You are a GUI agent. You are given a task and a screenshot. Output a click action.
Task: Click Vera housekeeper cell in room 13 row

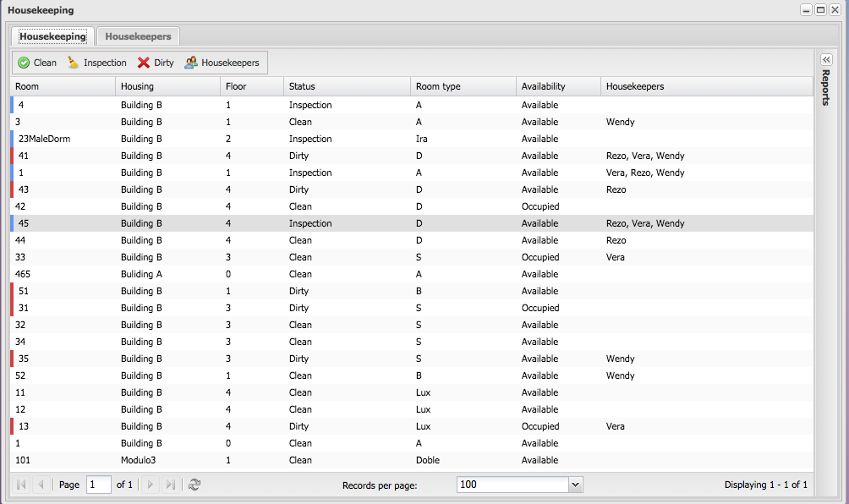pyautogui.click(x=615, y=426)
